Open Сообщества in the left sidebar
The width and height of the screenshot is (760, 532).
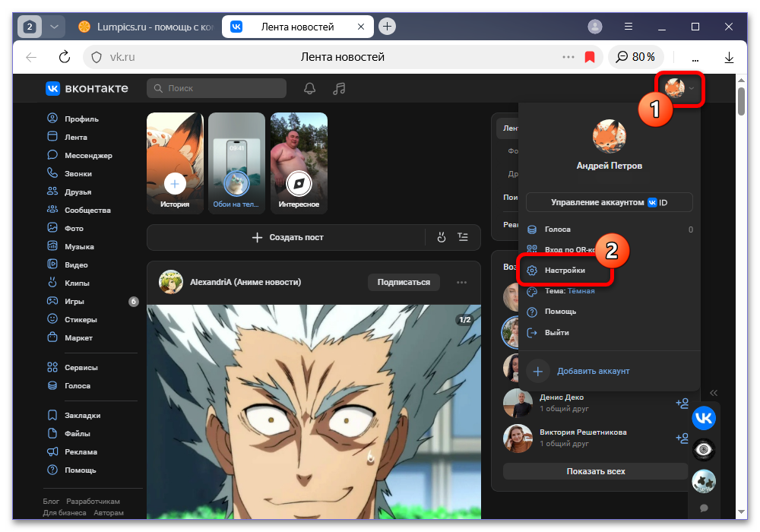tap(79, 211)
